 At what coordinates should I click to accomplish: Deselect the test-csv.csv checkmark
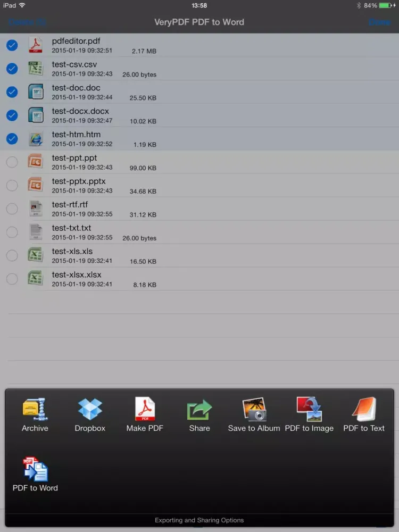12,69
